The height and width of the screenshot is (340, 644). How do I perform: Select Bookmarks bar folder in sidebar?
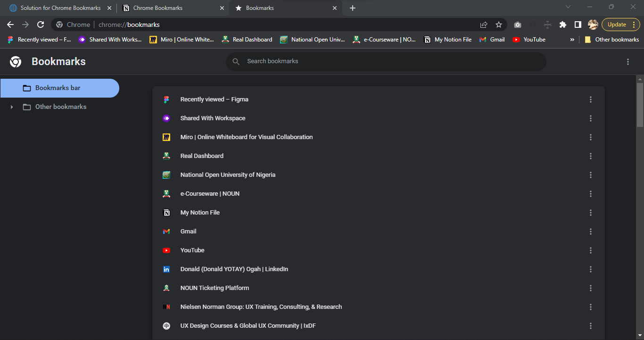[x=59, y=88]
